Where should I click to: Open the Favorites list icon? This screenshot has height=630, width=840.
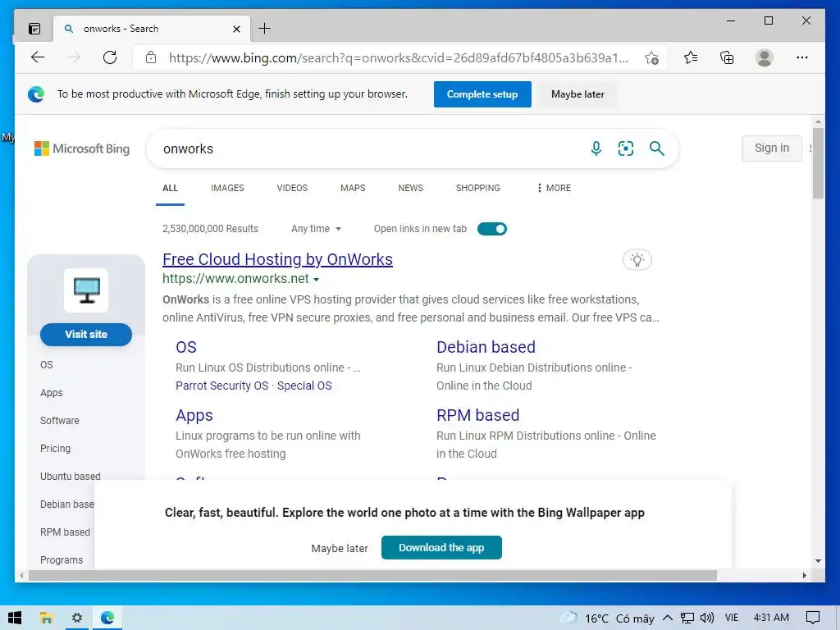(691, 57)
